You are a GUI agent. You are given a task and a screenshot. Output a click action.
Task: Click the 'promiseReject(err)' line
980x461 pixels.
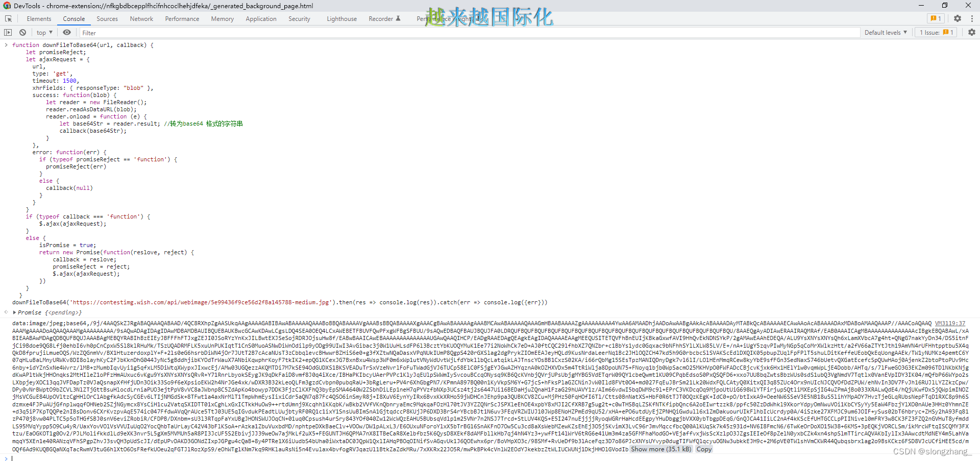point(76,166)
